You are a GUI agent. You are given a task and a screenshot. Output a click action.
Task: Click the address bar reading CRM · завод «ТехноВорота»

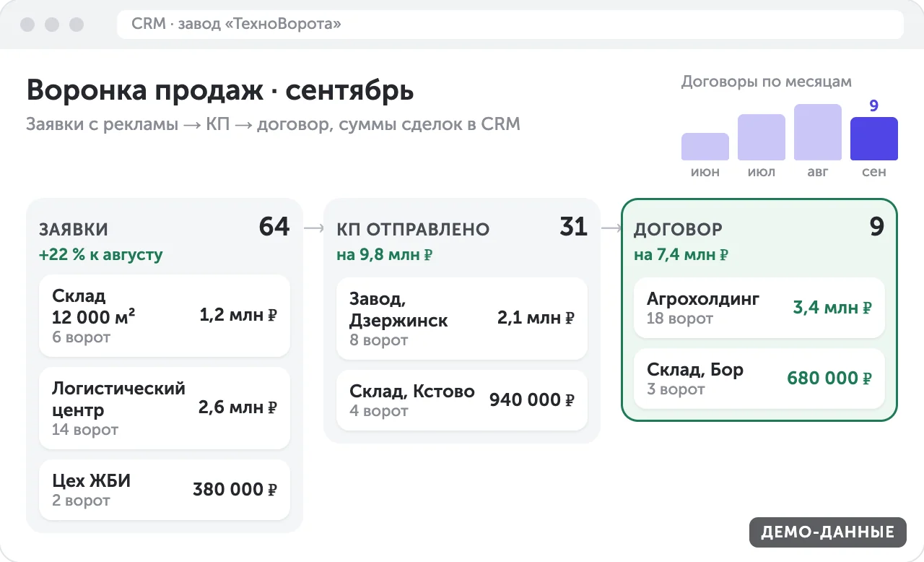tap(510, 25)
